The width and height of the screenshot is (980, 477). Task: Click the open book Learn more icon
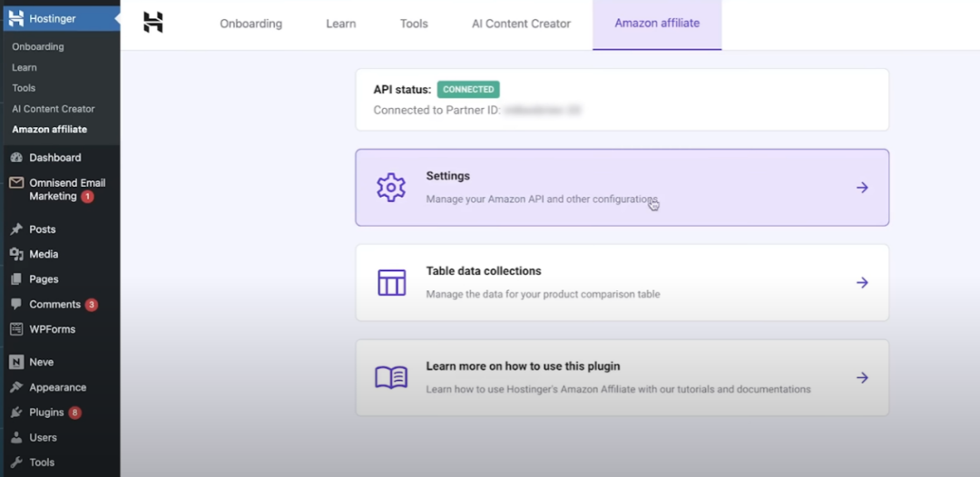tap(391, 378)
